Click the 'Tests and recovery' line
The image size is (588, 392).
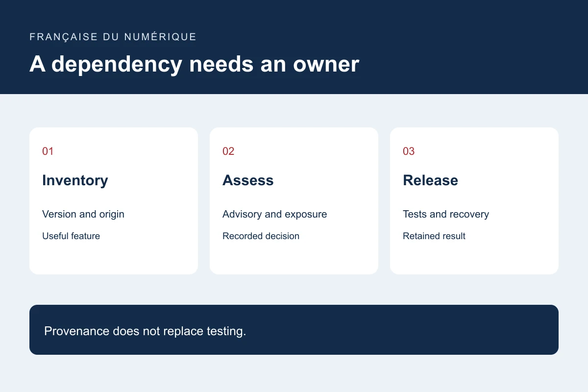pyautogui.click(x=446, y=214)
